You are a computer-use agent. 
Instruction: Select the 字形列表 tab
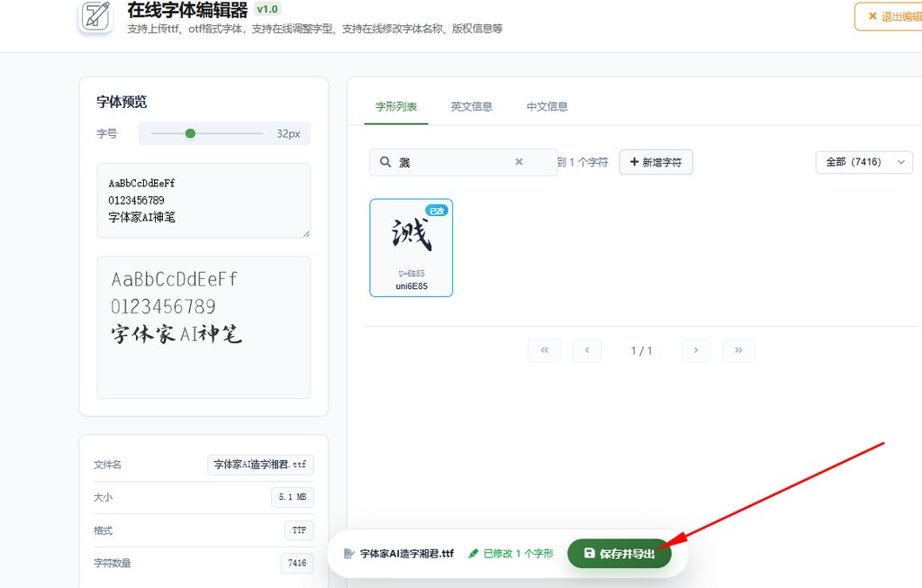coord(396,106)
